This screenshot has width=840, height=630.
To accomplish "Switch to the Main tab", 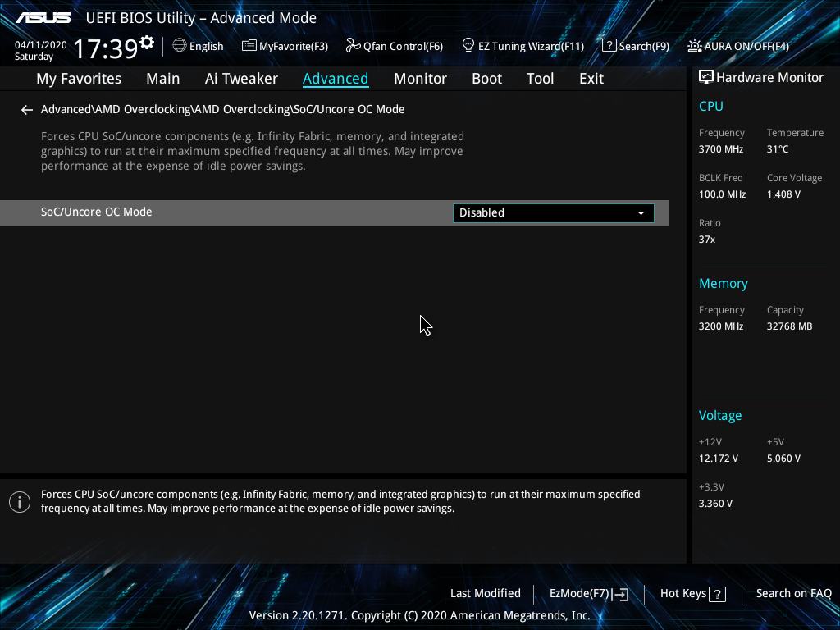I will 163,79.
